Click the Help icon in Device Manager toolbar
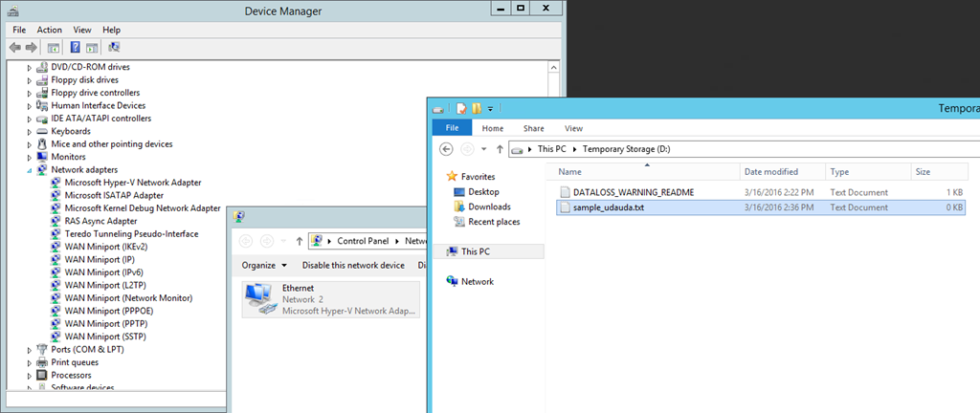The image size is (980, 413). click(75, 47)
